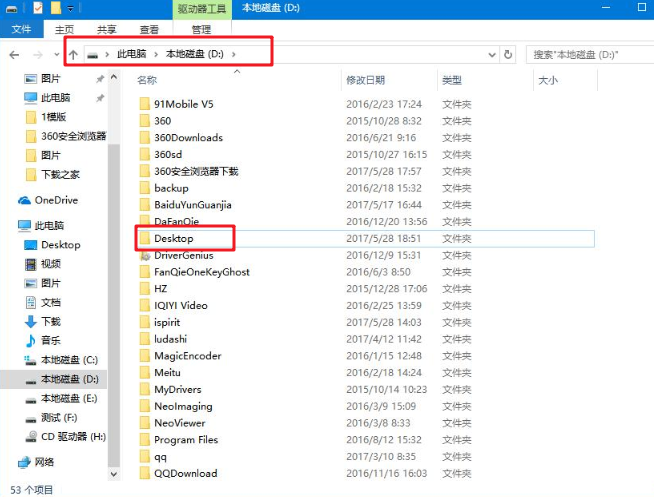Select the HZ folder icon
Screen dimensions: 654x497
coord(145,289)
